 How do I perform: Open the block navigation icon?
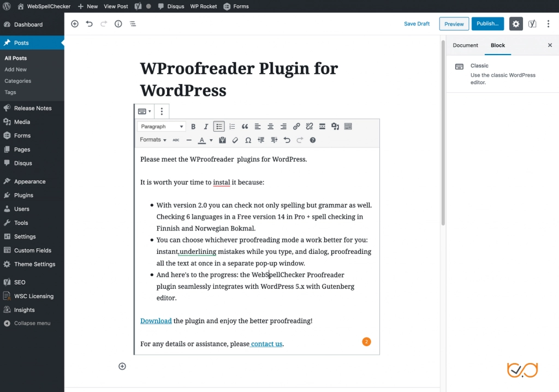tap(133, 24)
